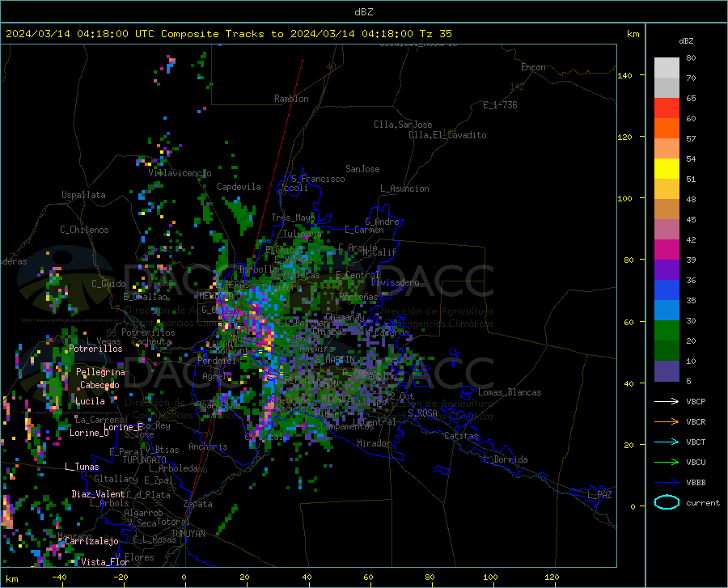Click the 'Clla.SanJose' map label
The height and width of the screenshot is (588, 728).
(403, 125)
